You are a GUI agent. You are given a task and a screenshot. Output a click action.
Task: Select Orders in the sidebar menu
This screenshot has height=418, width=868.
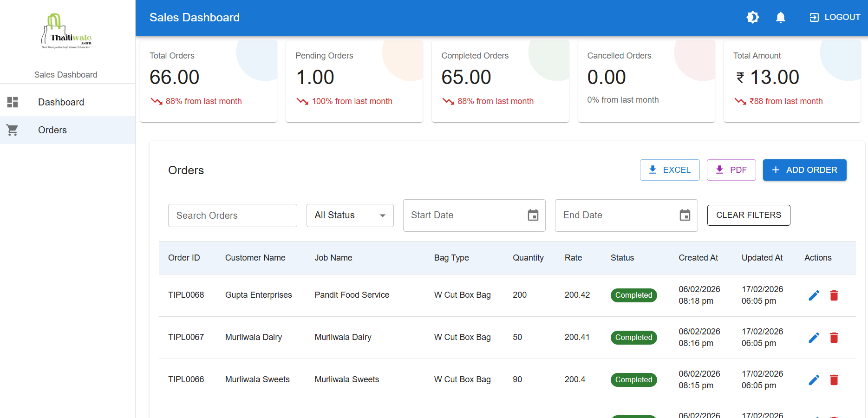52,130
